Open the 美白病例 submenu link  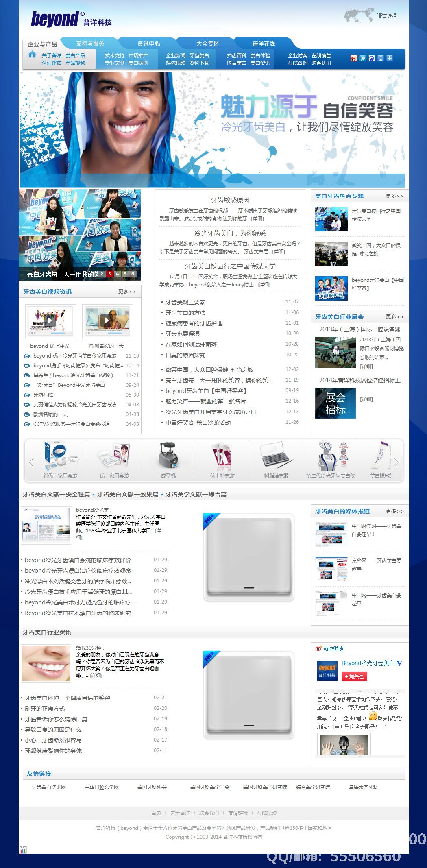click(x=138, y=63)
